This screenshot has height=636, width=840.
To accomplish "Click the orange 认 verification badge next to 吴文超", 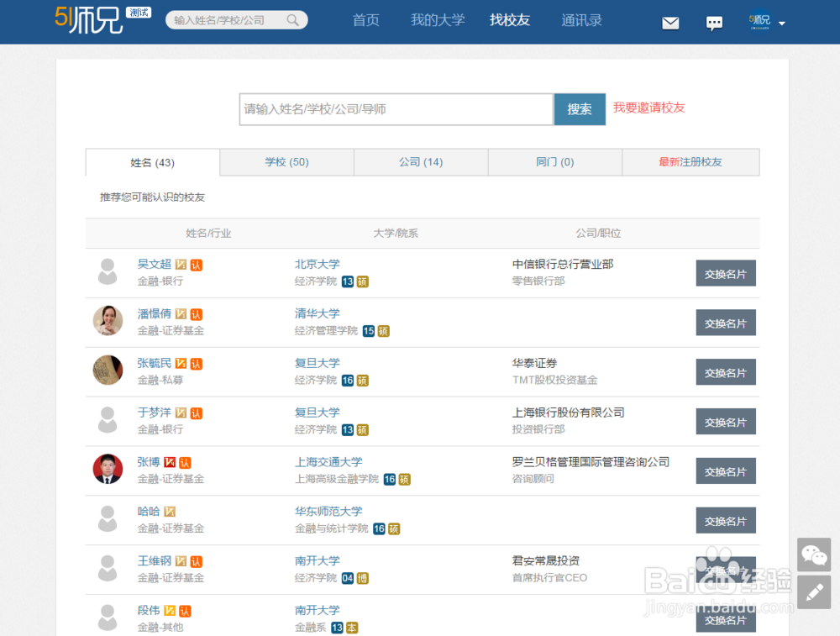I will (x=195, y=263).
